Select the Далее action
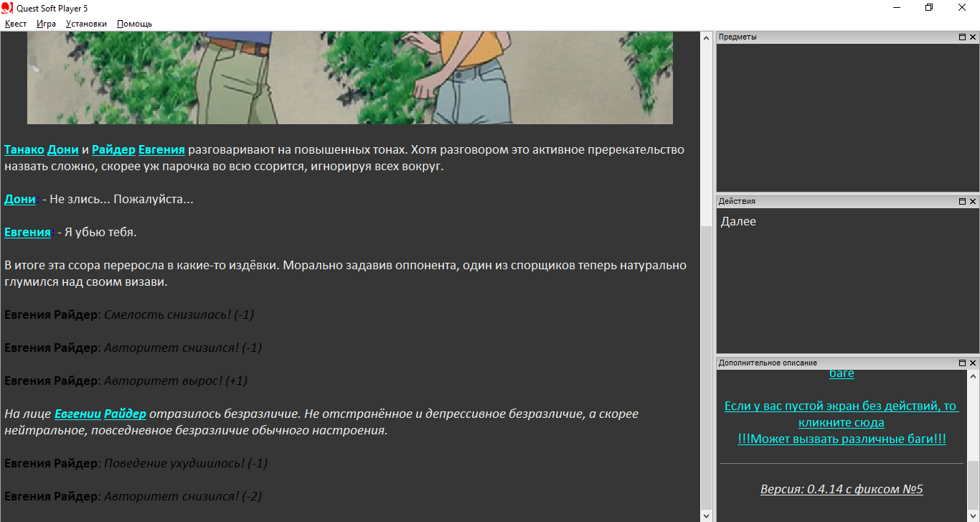Screen dimensions: 980x522 [738, 222]
